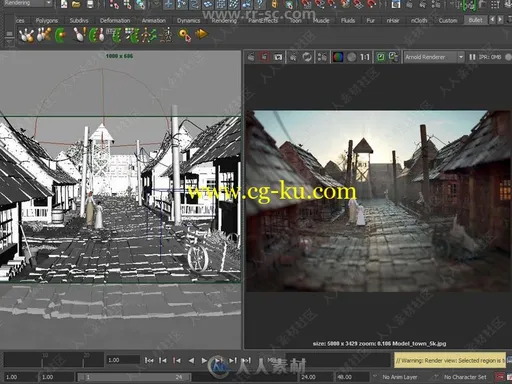
Task: Click Bullet soft body green icon
Action: point(61,35)
